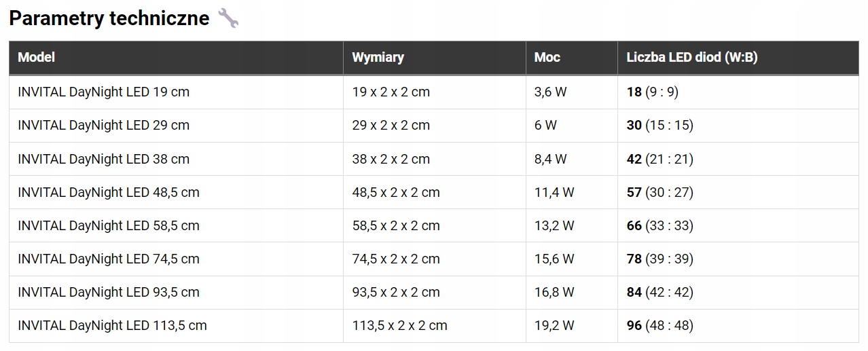Click the 3,6 W power cell
The width and height of the screenshot is (868, 351).
[550, 92]
